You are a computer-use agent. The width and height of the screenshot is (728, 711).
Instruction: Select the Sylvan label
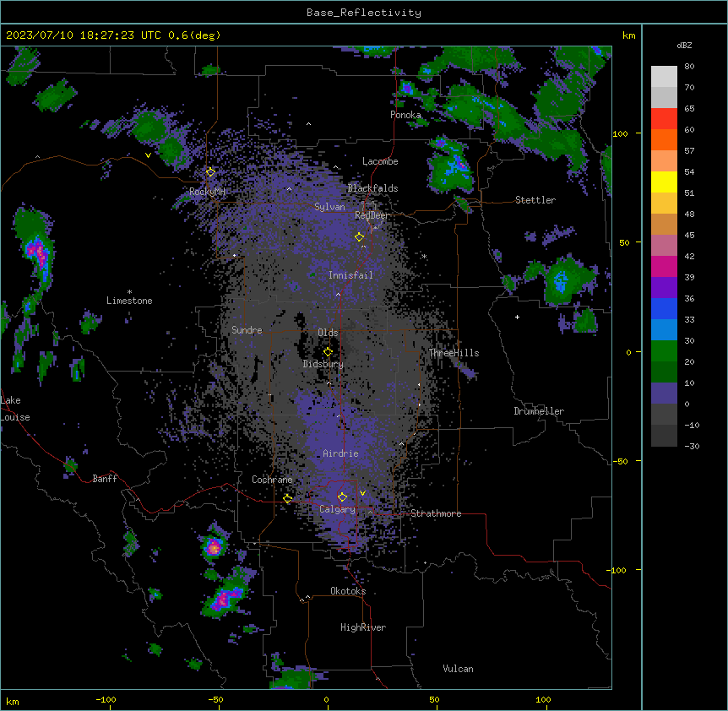point(329,207)
